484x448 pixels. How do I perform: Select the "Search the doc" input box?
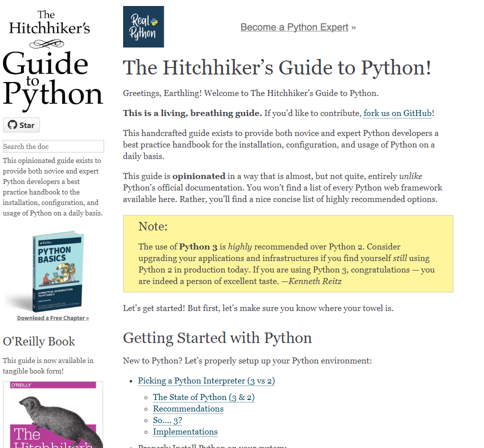click(53, 146)
